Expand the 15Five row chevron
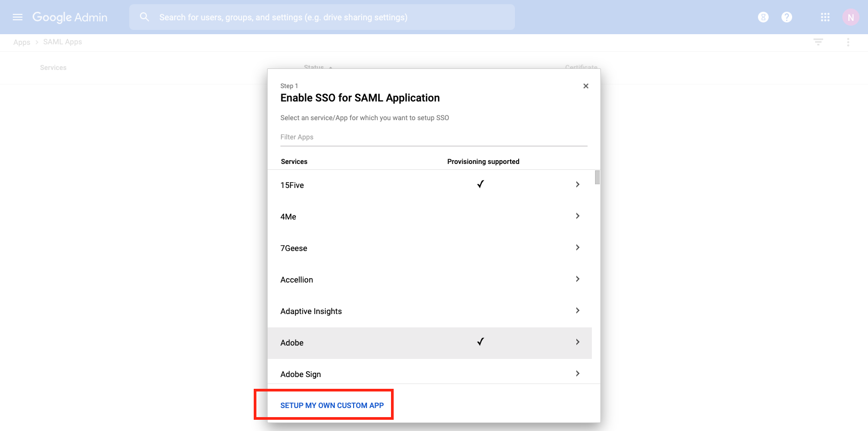Viewport: 868px width, 431px height. tap(577, 184)
